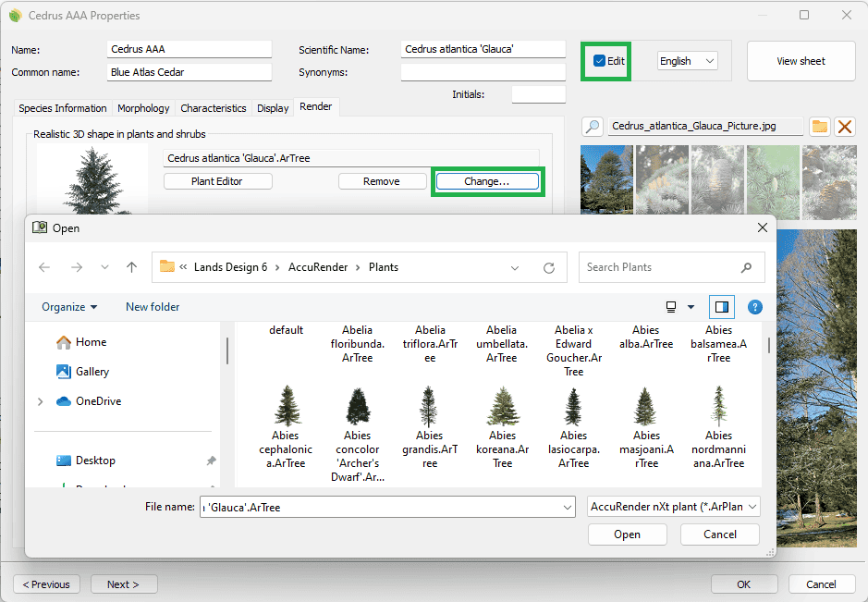Click Open in the file dialog
The image size is (868, 602).
(627, 534)
